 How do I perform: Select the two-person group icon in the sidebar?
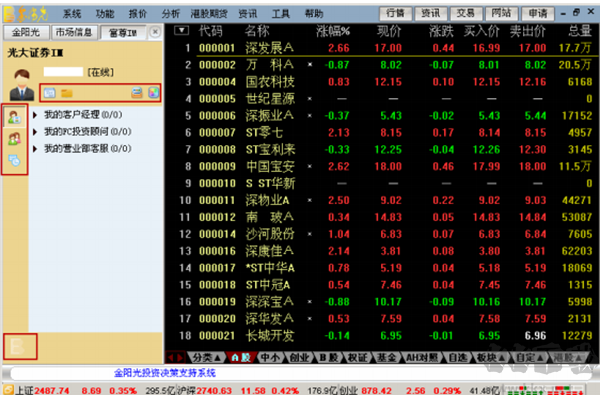(15, 139)
